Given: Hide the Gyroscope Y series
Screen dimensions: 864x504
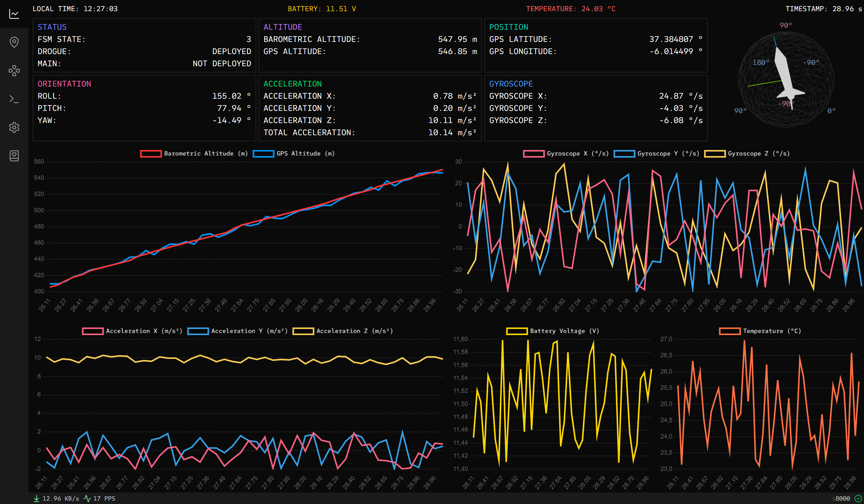Looking at the screenshot, I should tap(657, 153).
